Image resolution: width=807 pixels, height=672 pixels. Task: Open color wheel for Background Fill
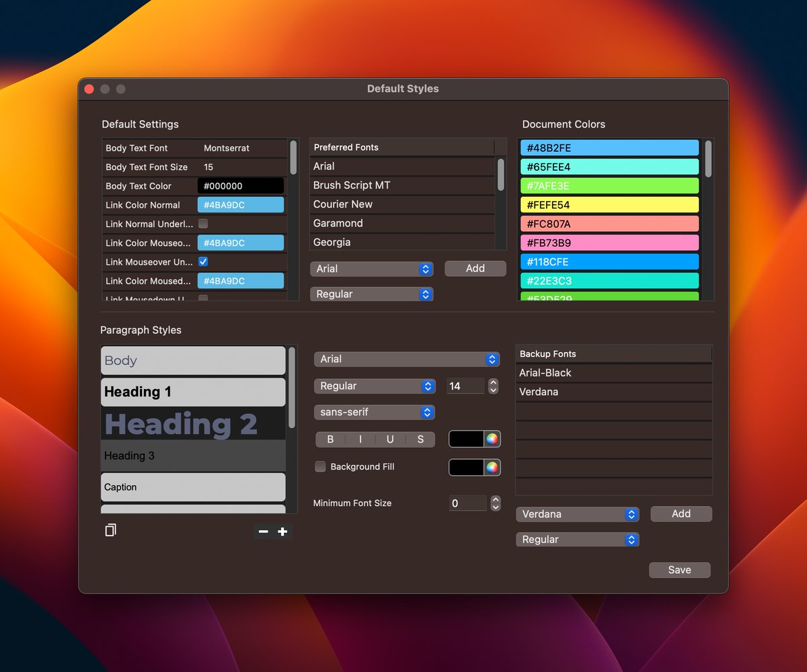pos(492,467)
